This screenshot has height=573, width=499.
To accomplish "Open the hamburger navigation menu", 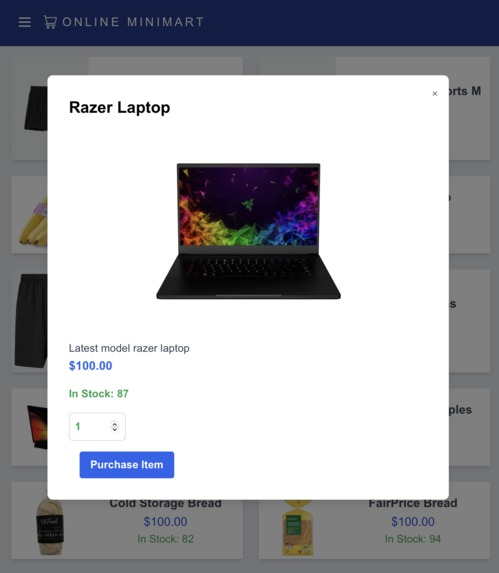I will pos(24,22).
